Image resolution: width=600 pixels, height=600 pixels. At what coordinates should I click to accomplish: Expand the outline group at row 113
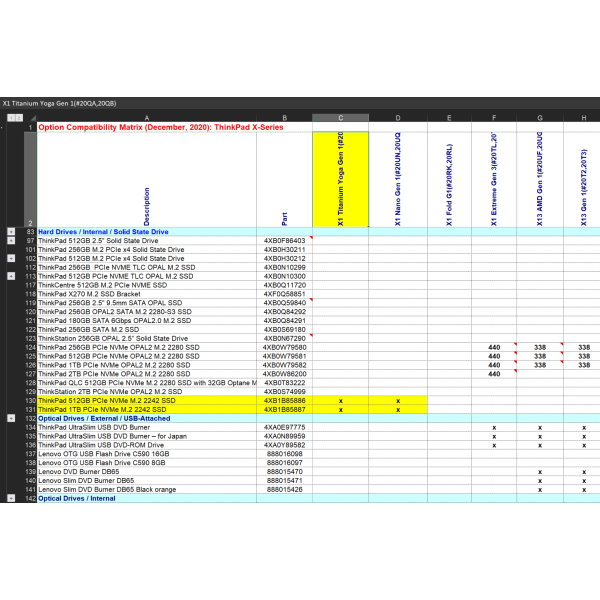pyautogui.click(x=10, y=276)
